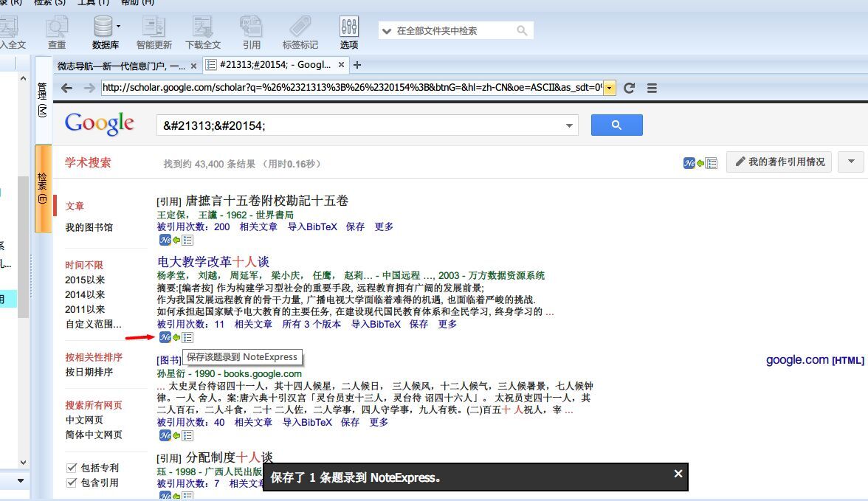Click magnifier in the 在全部文件夹中检索 box

(522, 30)
